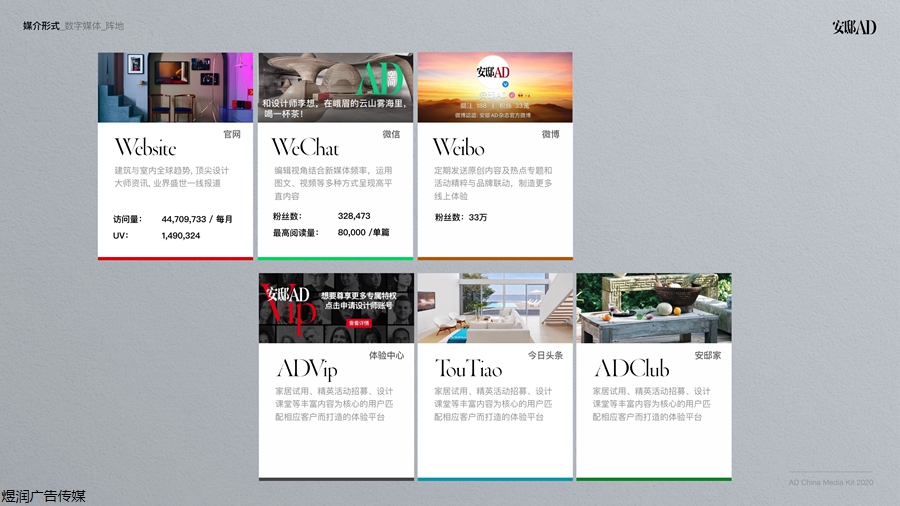Click the WeChat 粉丝数 value 328,473
The width and height of the screenshot is (900, 506).
tap(354, 216)
